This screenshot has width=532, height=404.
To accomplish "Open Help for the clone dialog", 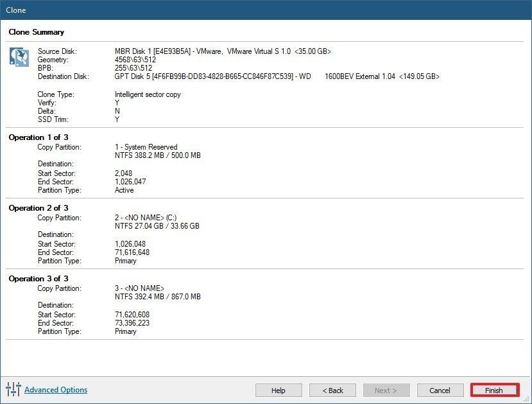I will (x=279, y=390).
